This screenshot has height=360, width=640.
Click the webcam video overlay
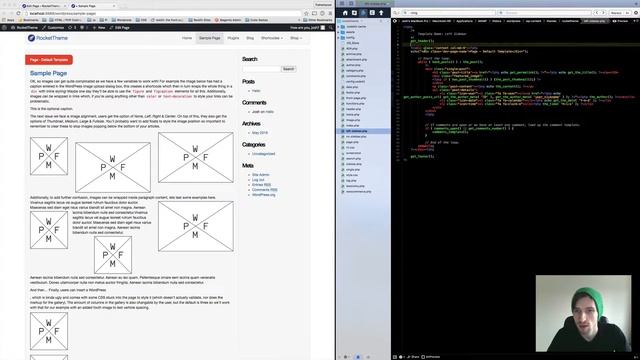pyautogui.click(x=583, y=313)
